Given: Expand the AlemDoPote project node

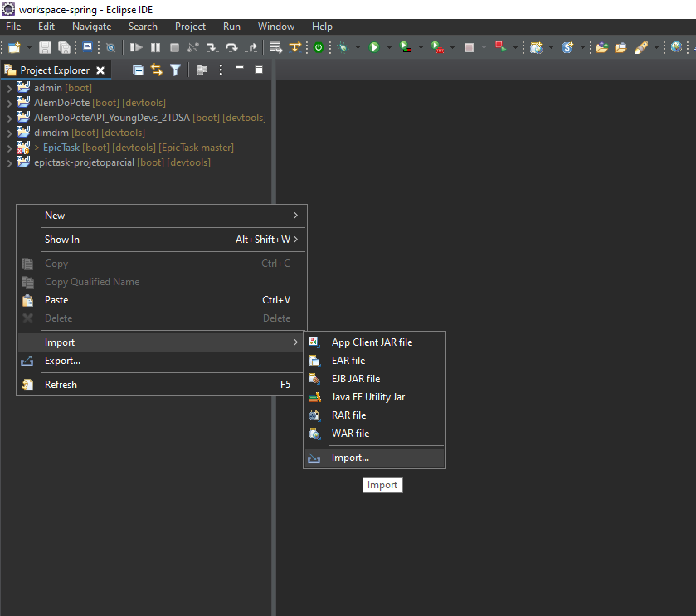Looking at the screenshot, I should coord(9,104).
